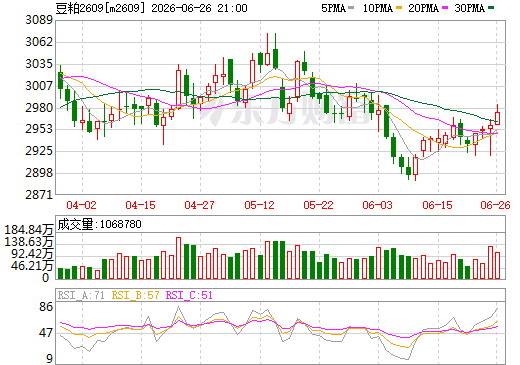Click the 46.21万 volume axis label

[x=32, y=266]
